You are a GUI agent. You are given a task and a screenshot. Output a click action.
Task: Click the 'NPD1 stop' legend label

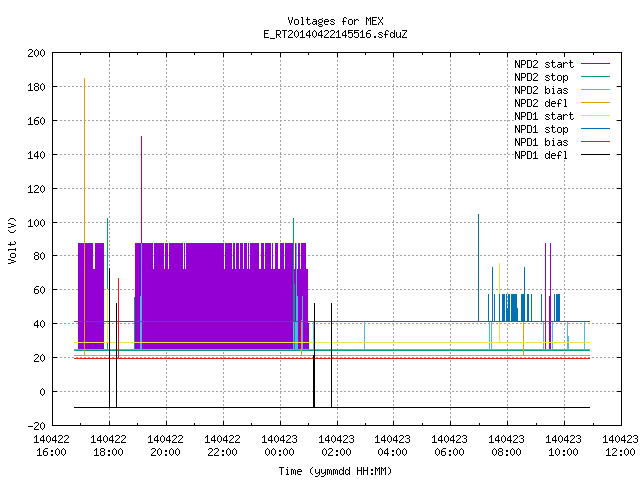541,129
